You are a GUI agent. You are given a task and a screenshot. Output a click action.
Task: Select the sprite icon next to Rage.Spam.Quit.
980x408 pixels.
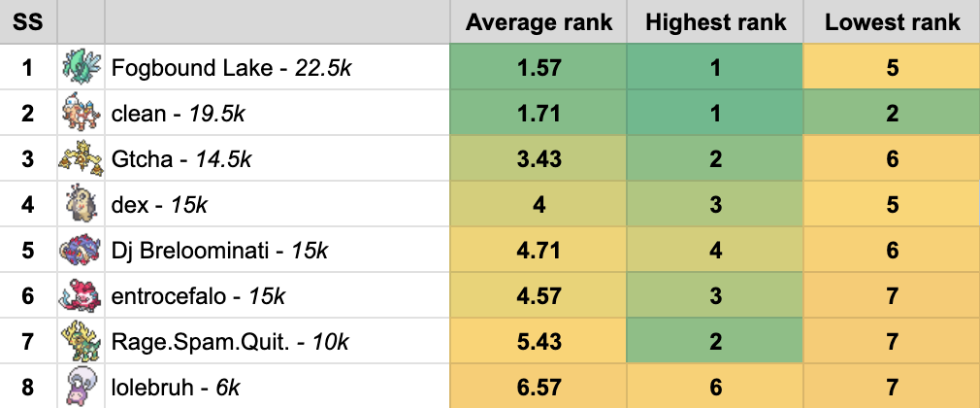pos(79,341)
